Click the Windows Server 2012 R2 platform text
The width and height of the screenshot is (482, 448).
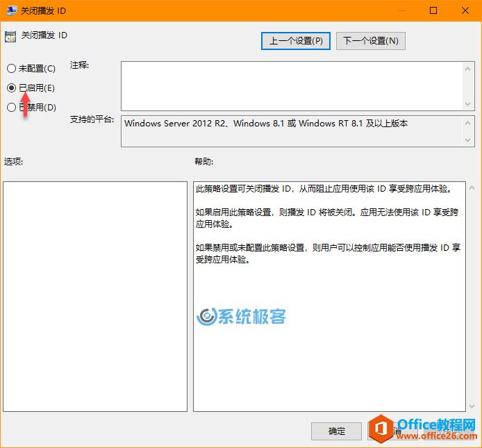266,124
